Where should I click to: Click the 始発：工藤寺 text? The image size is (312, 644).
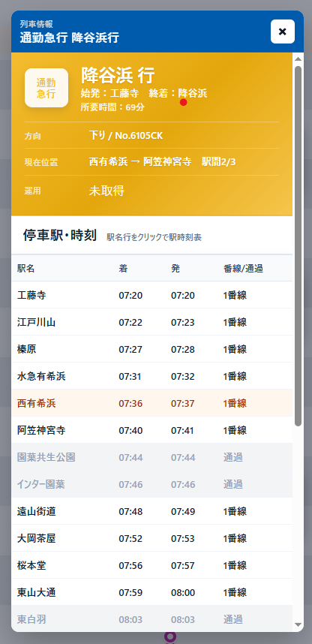pos(109,93)
